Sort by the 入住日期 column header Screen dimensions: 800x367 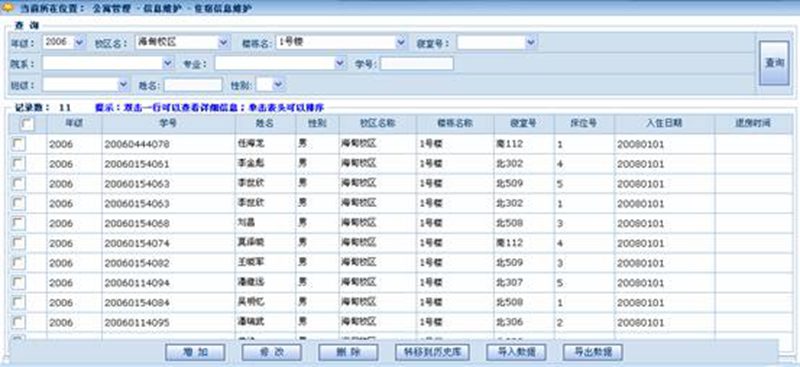[x=664, y=124]
